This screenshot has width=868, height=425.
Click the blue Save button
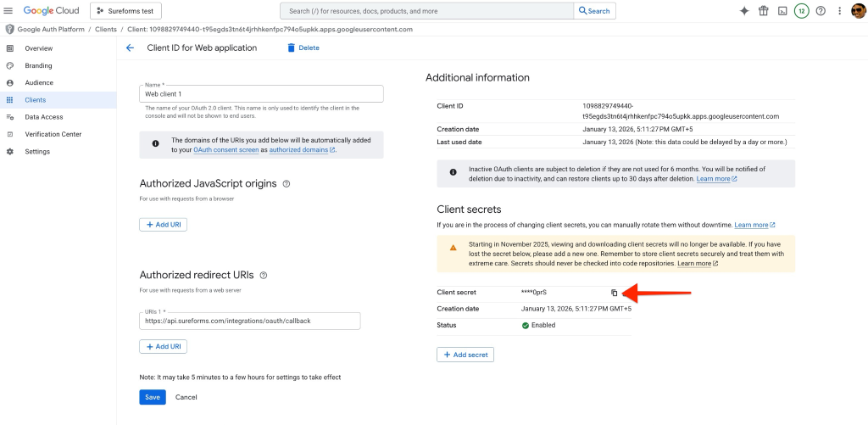pos(153,397)
